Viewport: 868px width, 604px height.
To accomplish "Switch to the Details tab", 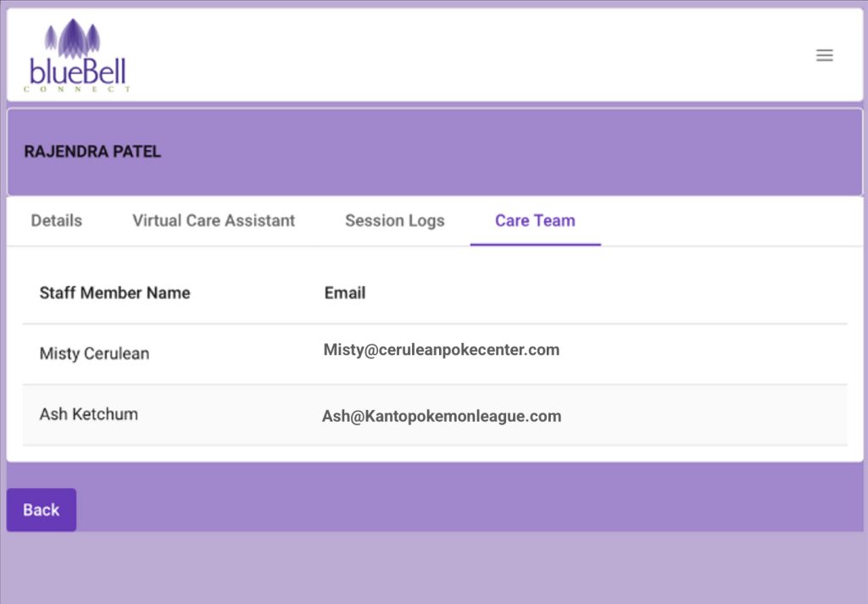I will point(57,221).
